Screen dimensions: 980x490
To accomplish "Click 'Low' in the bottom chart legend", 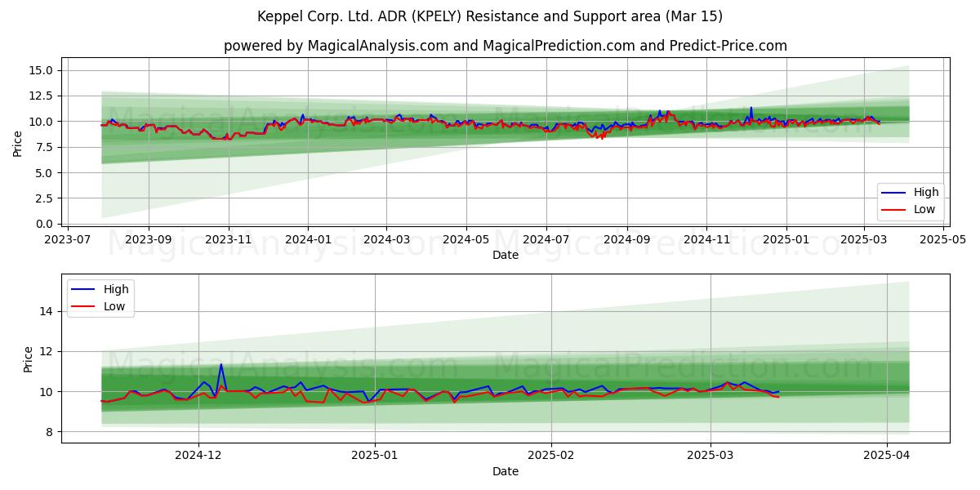I will click(x=115, y=306).
